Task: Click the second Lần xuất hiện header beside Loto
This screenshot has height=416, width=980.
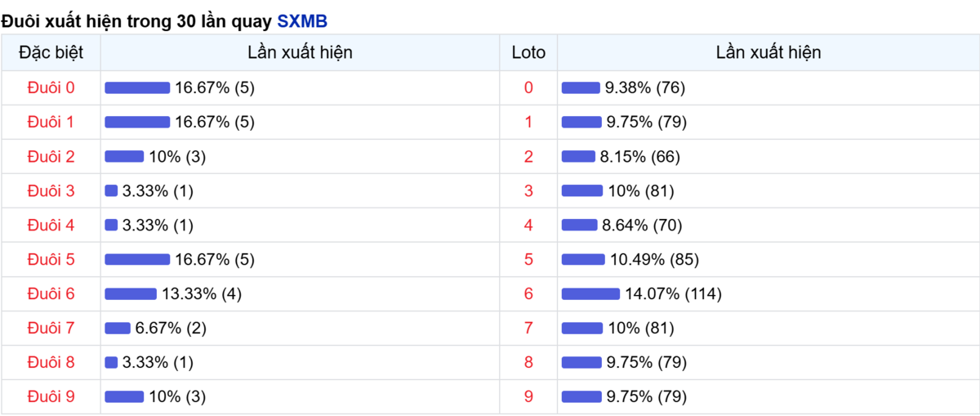Action: point(768,52)
